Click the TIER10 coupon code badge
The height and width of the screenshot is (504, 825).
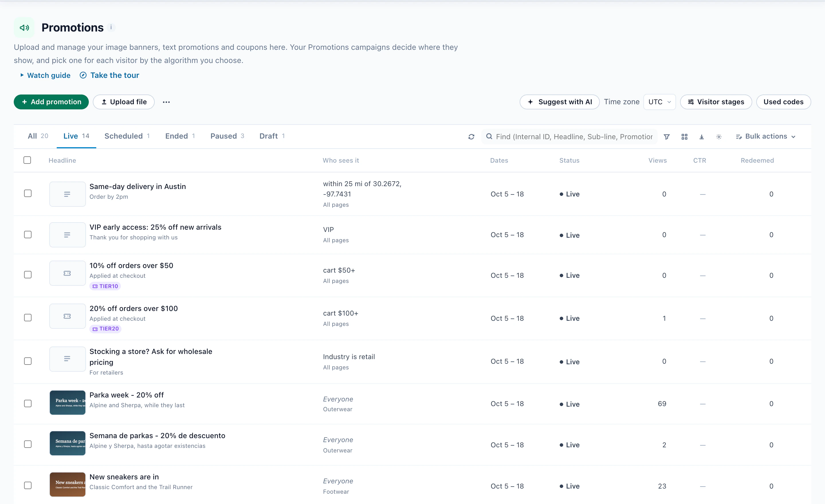105,286
